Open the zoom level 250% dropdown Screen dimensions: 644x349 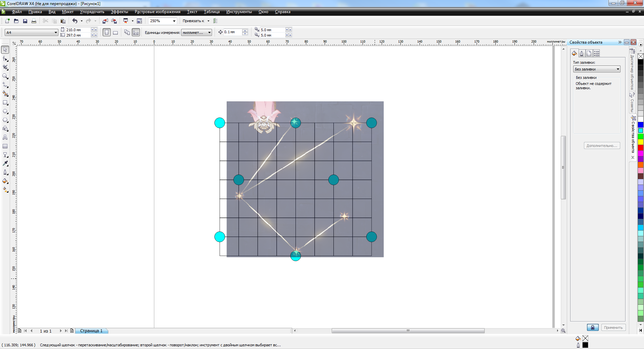[x=174, y=21]
